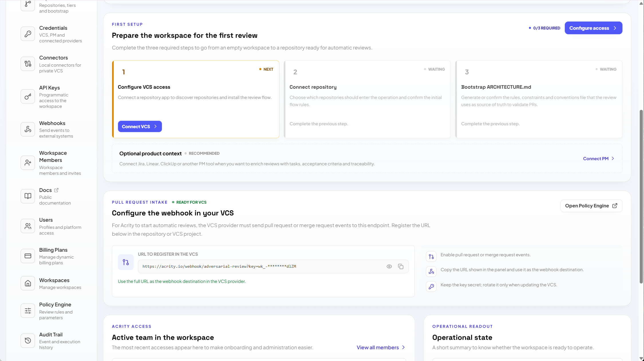
Task: Open the Billing Plans card icon
Action: 28,256
